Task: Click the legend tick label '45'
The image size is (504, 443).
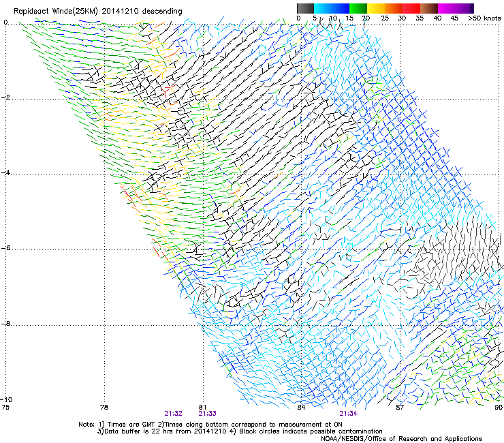Action: coord(454,18)
